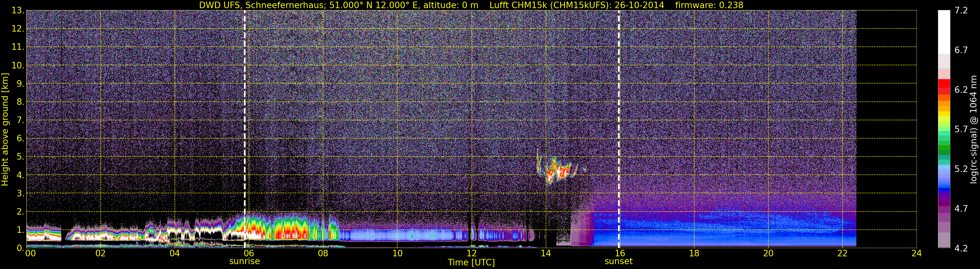This screenshot has height=269, width=980.
Task: Click the 'sunrise' label below the time axis
Action: click(x=244, y=262)
